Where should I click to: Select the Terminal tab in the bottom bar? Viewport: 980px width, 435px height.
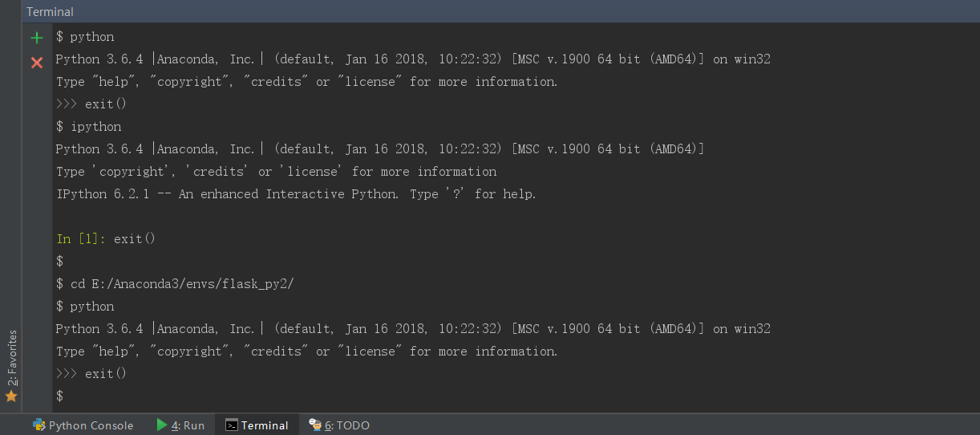click(x=257, y=425)
